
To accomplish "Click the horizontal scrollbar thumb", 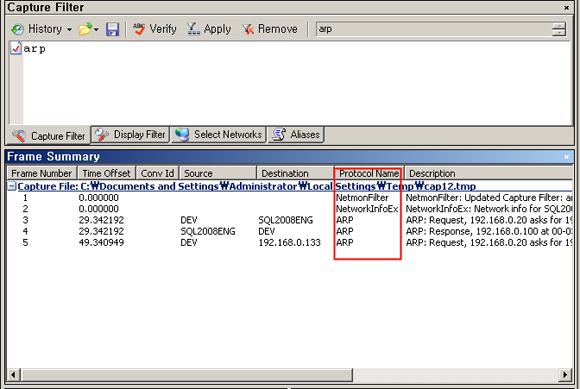I will [187, 375].
